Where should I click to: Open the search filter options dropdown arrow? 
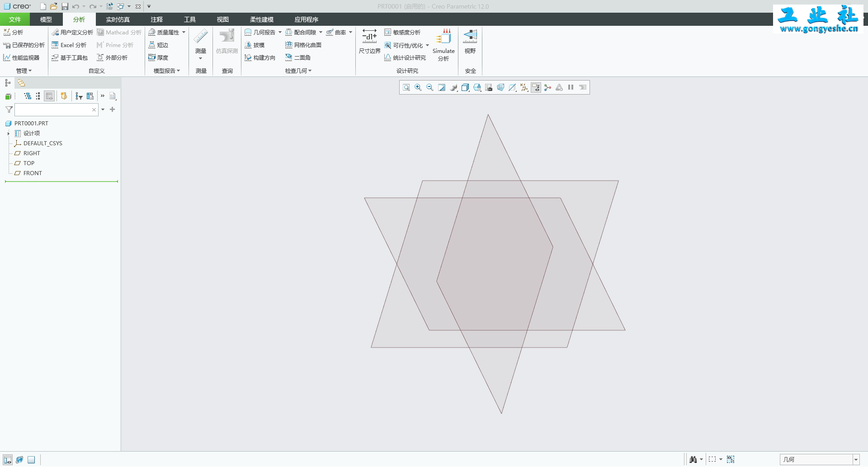pos(103,110)
